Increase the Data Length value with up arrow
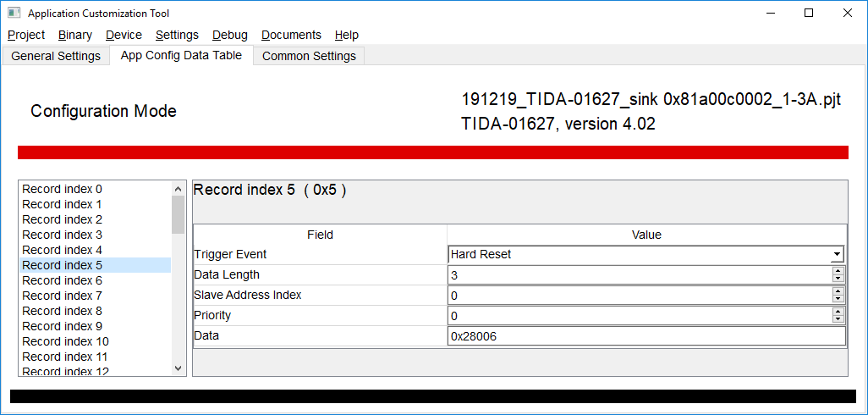Screen dimensions: 868x415 [838, 270]
